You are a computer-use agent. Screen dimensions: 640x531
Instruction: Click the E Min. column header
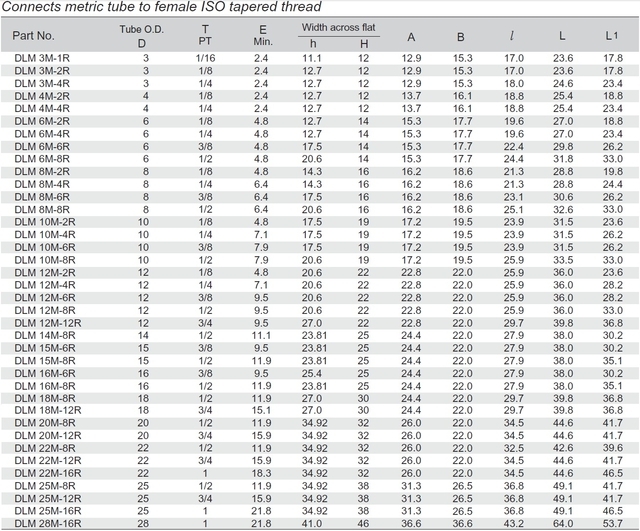click(x=263, y=36)
